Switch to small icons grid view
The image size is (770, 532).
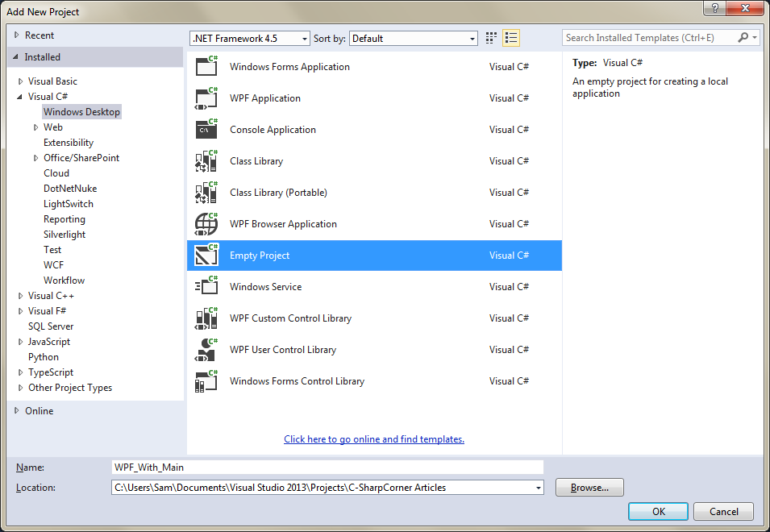point(491,38)
